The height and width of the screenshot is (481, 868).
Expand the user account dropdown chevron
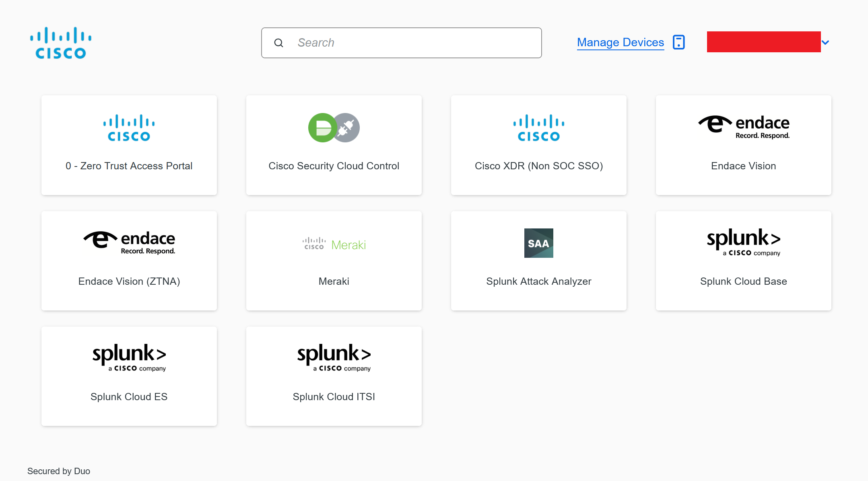[x=825, y=42]
